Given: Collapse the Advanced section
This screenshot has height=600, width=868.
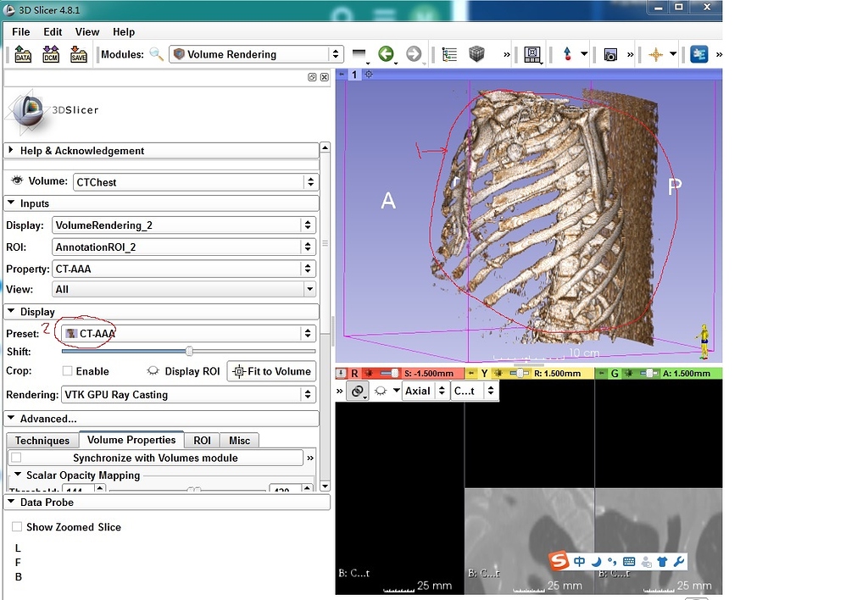Looking at the screenshot, I should 161,419.
